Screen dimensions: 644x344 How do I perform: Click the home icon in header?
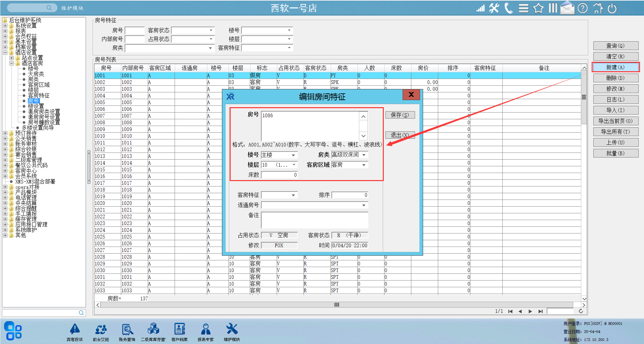[598, 8]
